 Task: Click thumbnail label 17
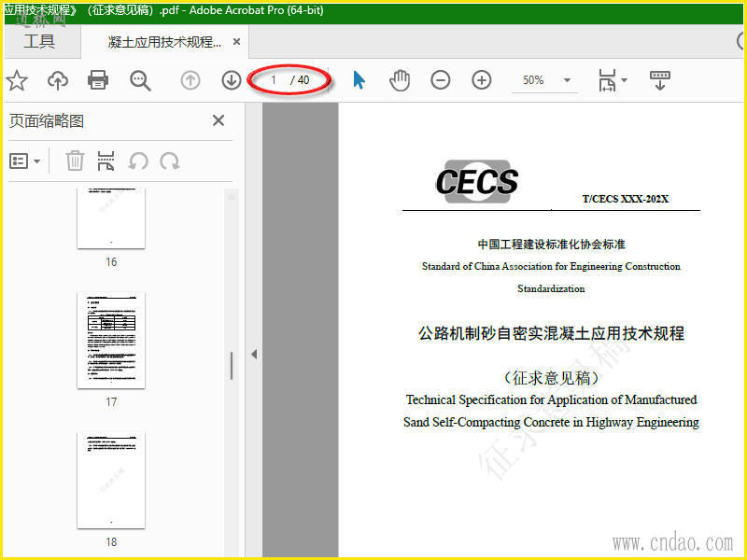[111, 402]
